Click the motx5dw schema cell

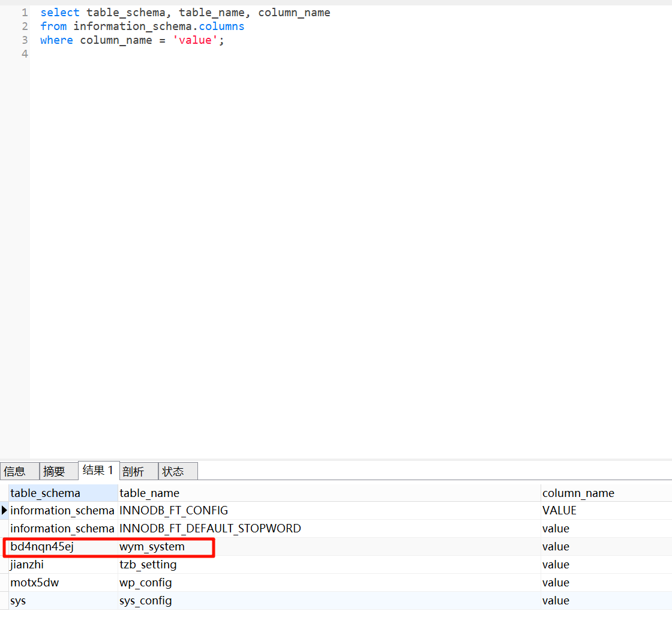34,583
